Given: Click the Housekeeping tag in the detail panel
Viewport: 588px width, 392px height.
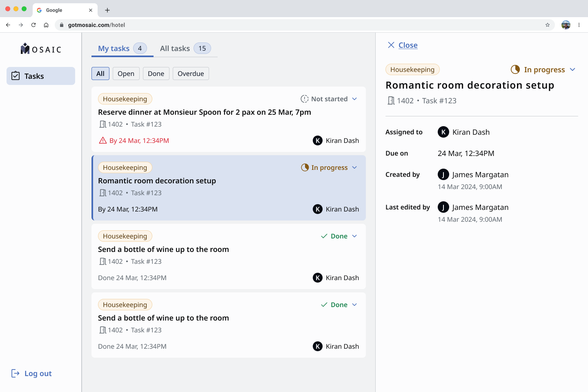Looking at the screenshot, I should [412, 69].
